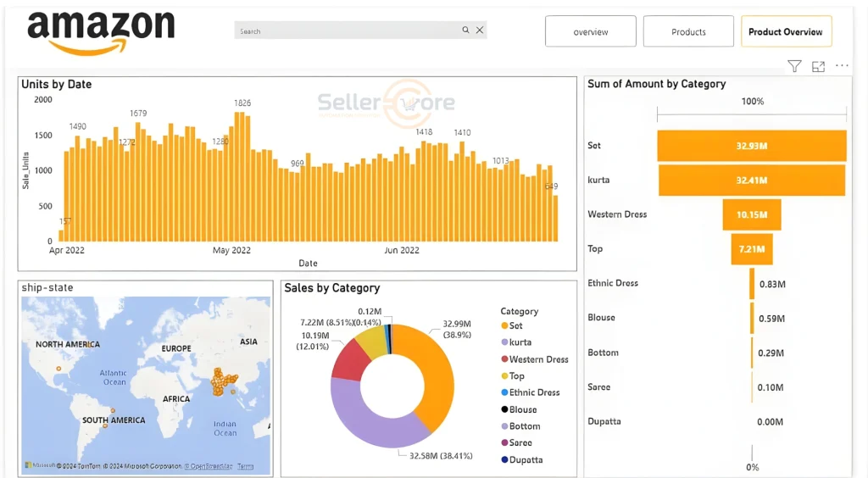Select the Western Dress legend swatch

tap(504, 359)
